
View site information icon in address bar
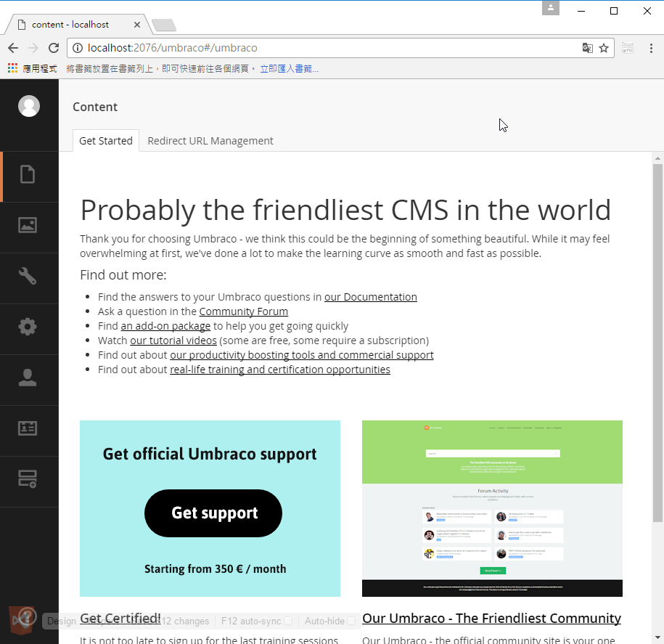[x=78, y=48]
